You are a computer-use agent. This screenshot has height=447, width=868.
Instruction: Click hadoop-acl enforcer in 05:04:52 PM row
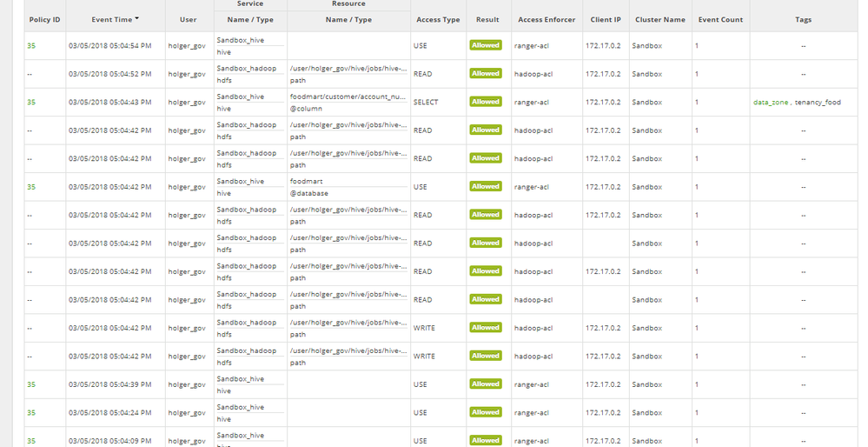[533, 74]
